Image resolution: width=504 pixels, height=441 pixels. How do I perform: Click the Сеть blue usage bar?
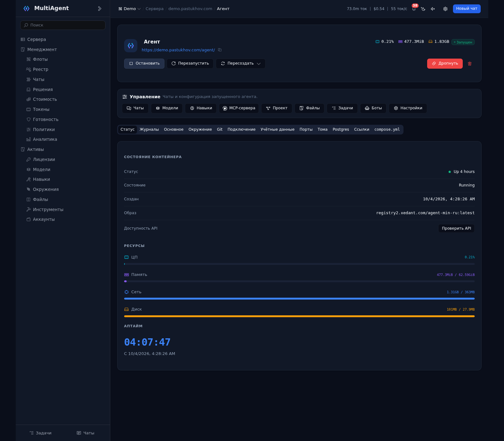tap(299, 299)
